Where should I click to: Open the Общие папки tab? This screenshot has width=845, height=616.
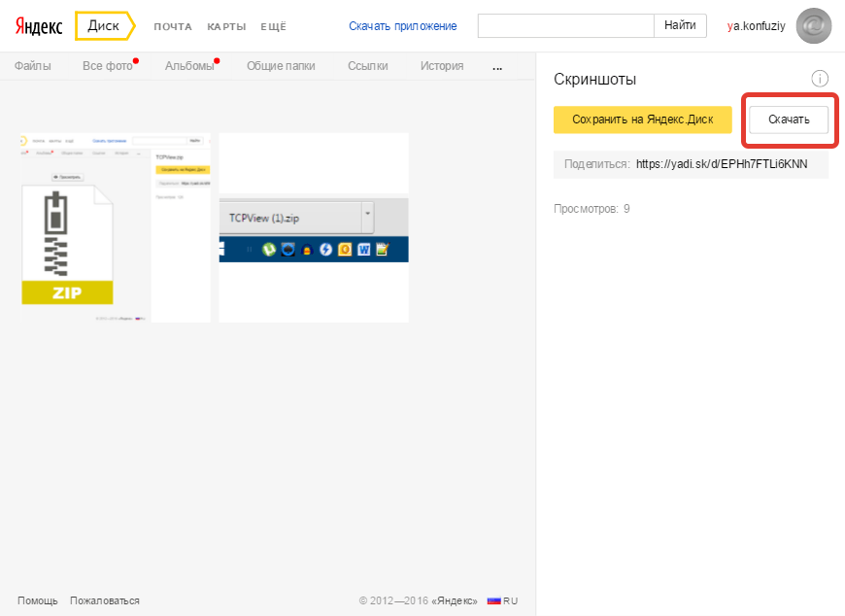pos(281,66)
